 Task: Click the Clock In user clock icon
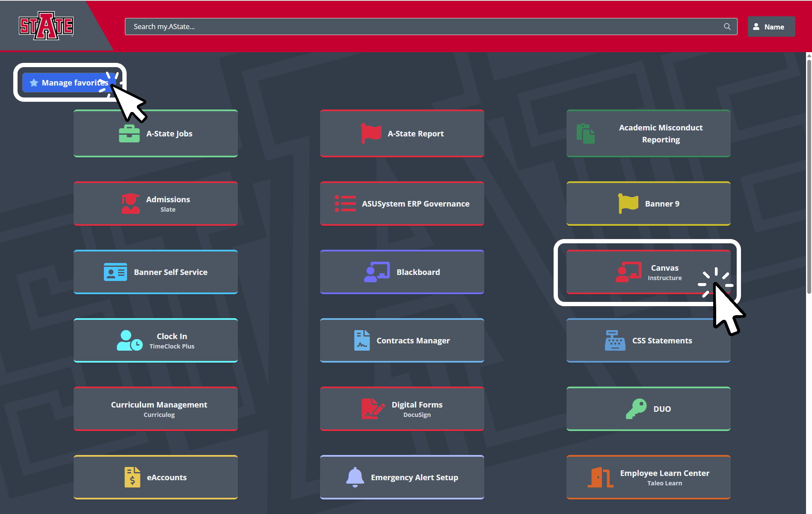click(129, 340)
